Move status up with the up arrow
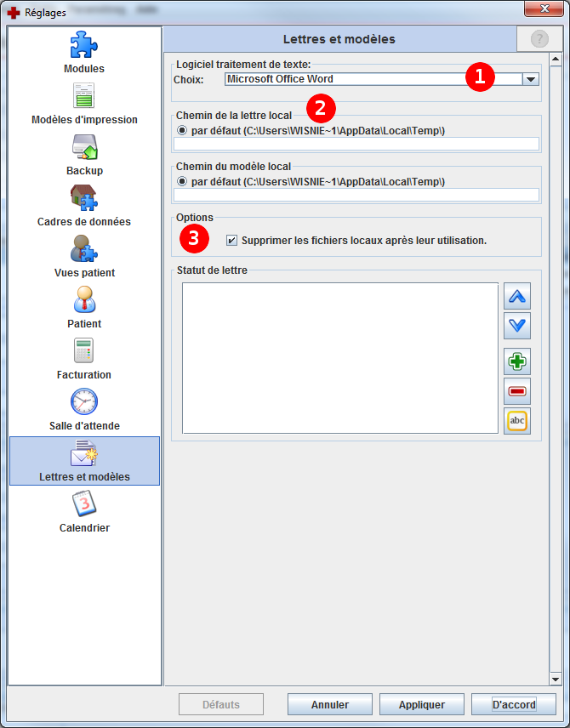Image resolution: width=570 pixels, height=728 pixels. click(517, 297)
